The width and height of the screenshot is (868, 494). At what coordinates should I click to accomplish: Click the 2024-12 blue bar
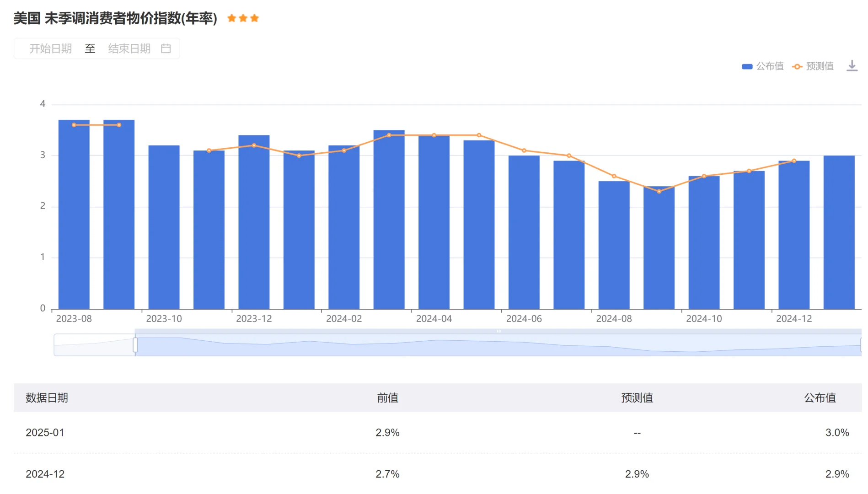794,235
